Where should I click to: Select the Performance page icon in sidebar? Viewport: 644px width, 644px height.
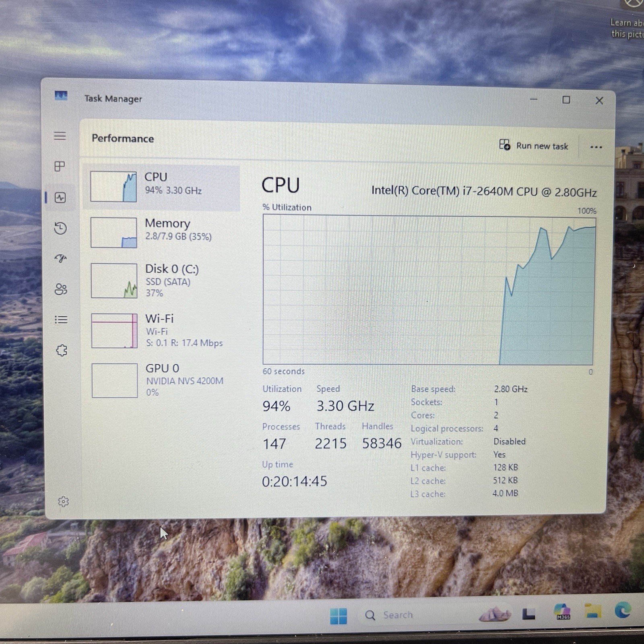tap(60, 198)
